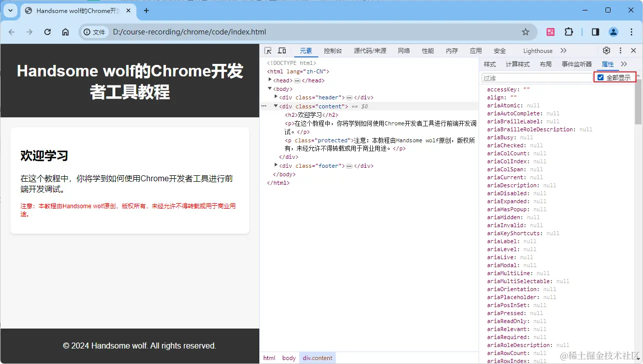
Task: Click the body breadcrumb
Action: 289,358
